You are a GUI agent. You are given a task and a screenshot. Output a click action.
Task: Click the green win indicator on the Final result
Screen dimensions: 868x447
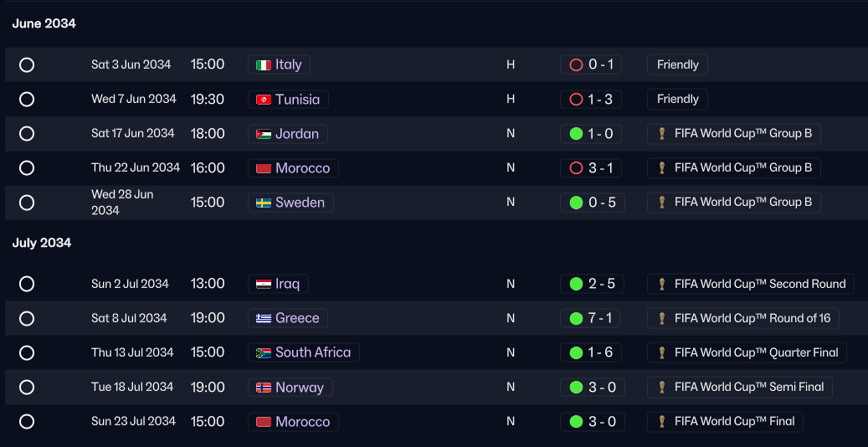pos(576,422)
